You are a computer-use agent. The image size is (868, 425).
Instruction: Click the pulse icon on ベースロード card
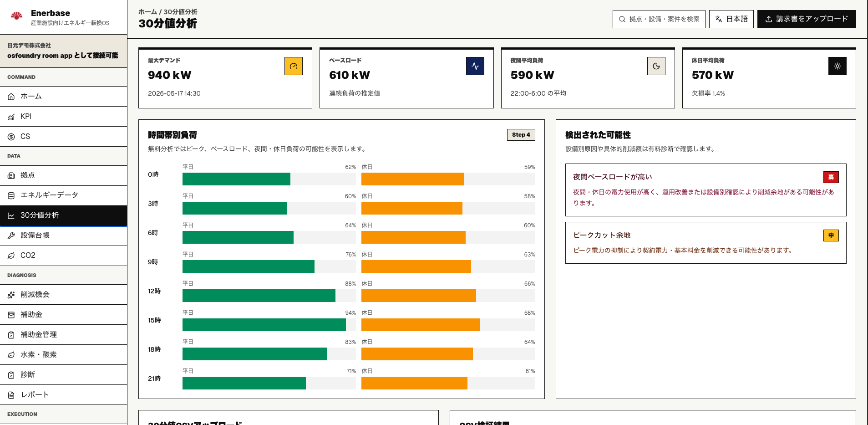pyautogui.click(x=475, y=66)
